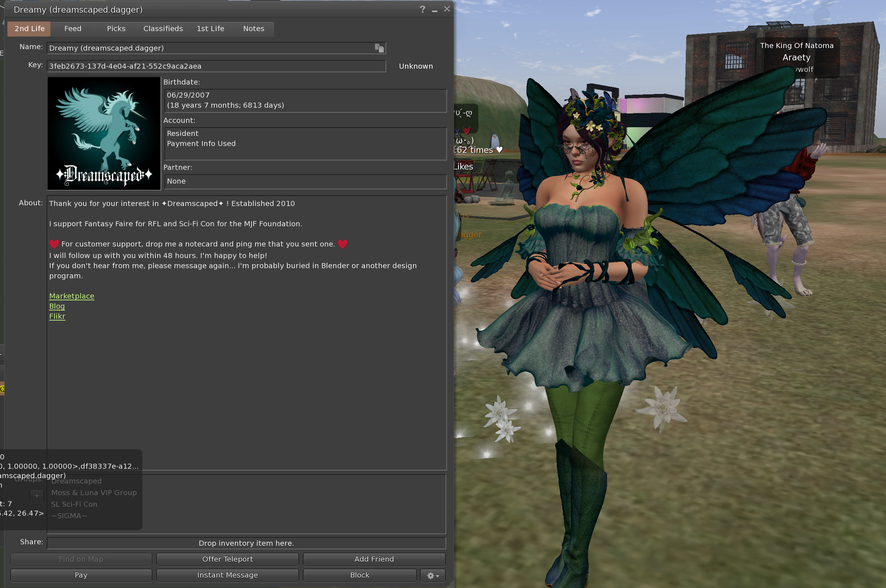886x588 pixels.
Task: Switch to the 1st Life tab
Action: click(x=210, y=29)
